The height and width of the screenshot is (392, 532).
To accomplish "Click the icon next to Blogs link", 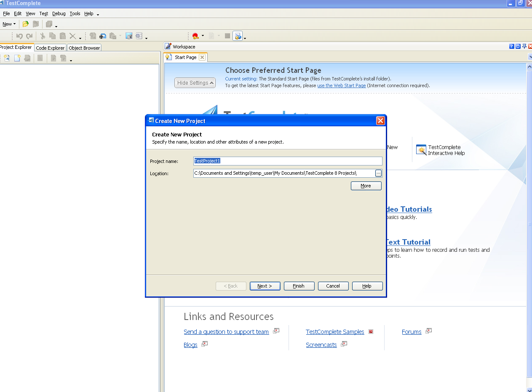I will [x=205, y=344].
